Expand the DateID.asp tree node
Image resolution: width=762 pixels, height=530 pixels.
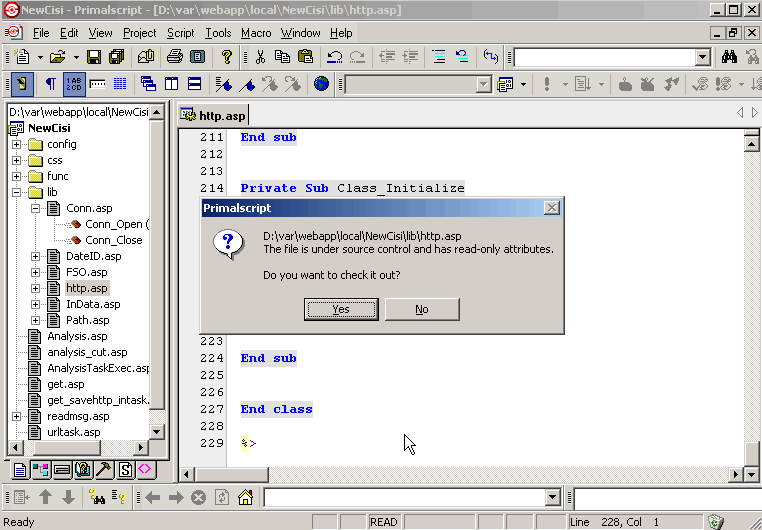[35, 256]
